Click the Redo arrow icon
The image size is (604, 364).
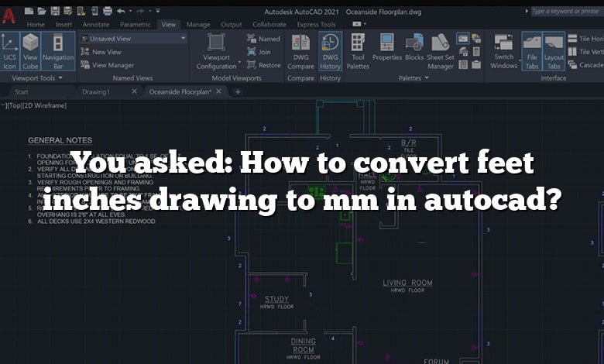pos(141,11)
